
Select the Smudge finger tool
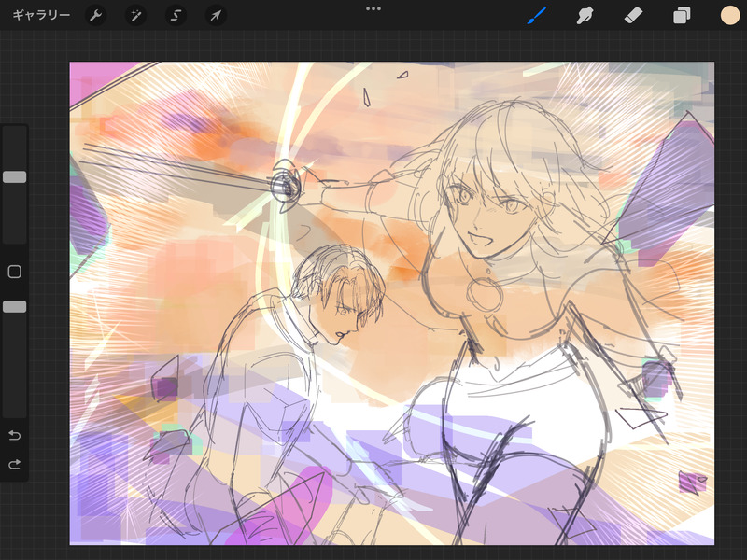tap(585, 15)
